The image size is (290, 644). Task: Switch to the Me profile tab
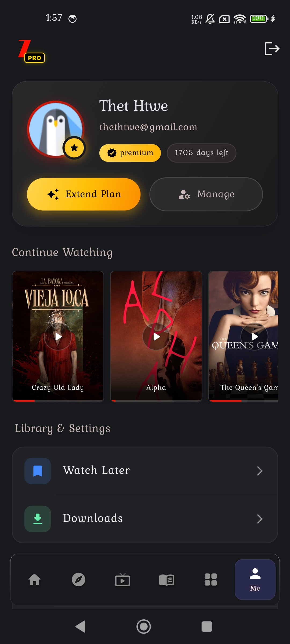(255, 580)
